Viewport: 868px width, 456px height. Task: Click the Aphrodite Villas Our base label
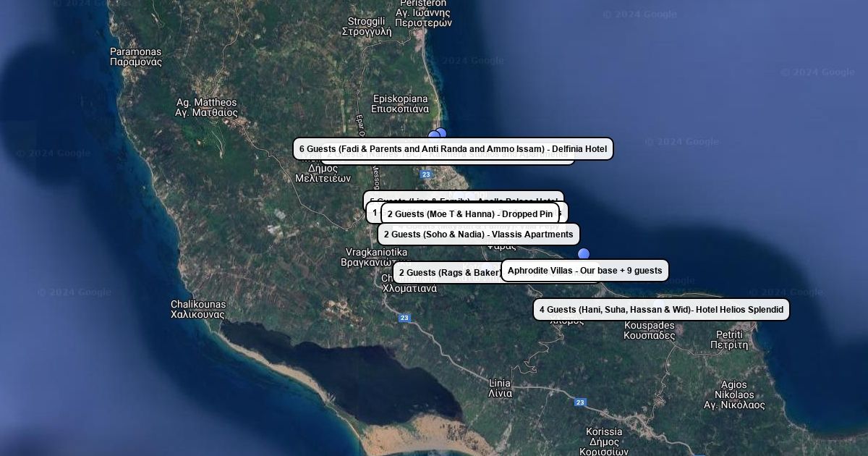click(x=584, y=271)
